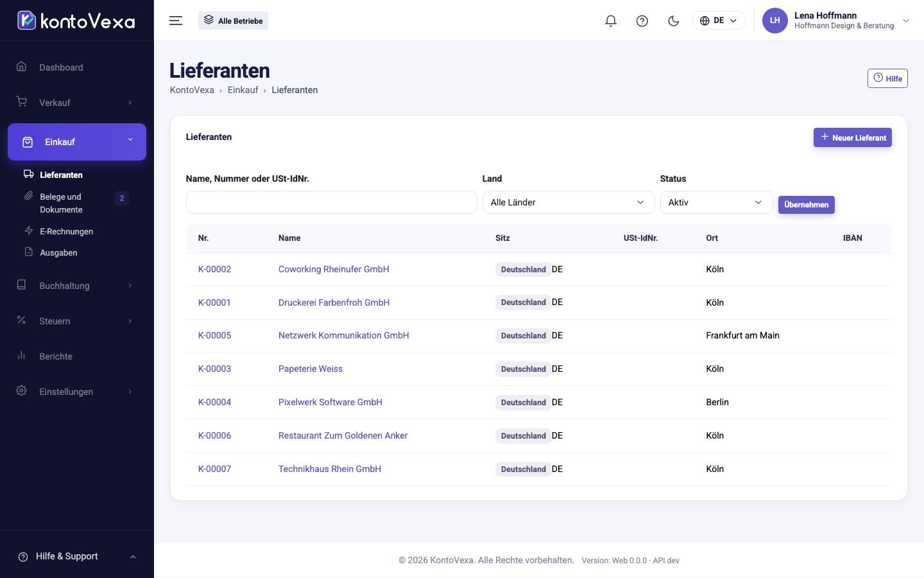Go to Dashboard in sidebar

[x=77, y=67]
